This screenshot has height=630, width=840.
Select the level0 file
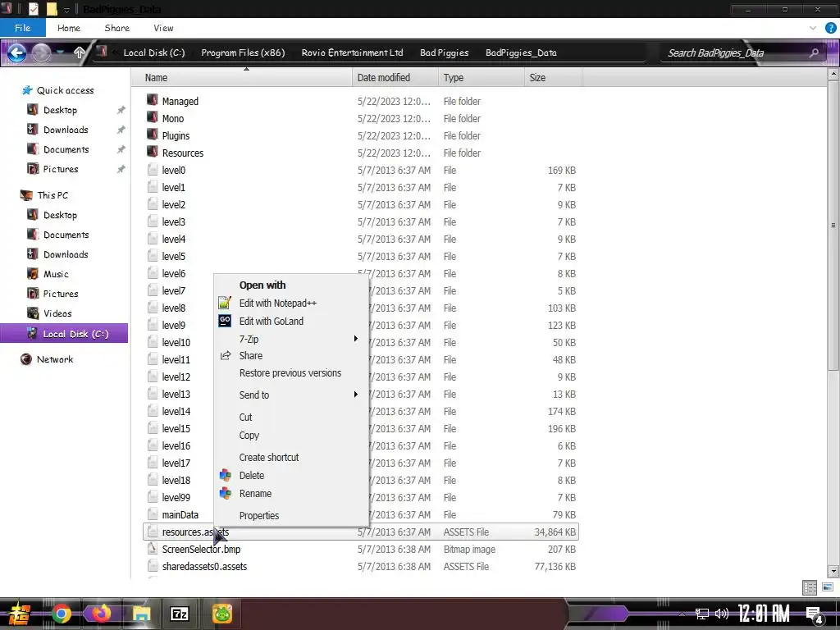(x=174, y=170)
